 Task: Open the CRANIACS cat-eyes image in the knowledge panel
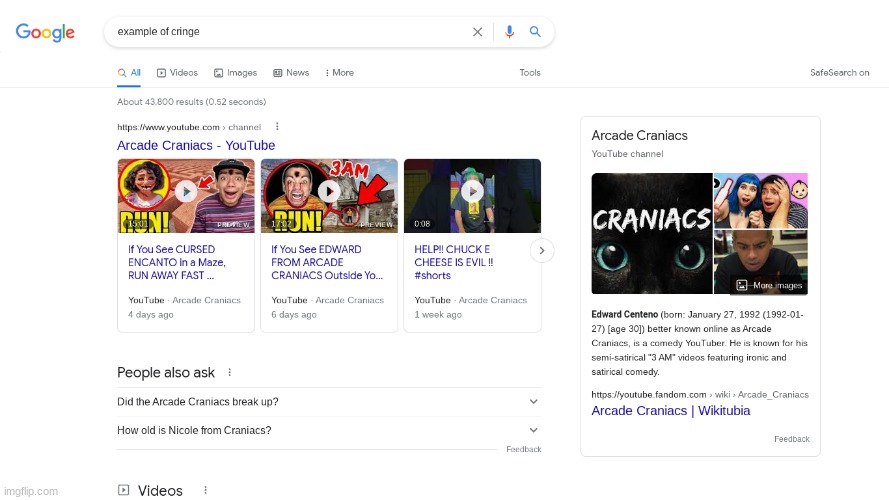pos(651,234)
